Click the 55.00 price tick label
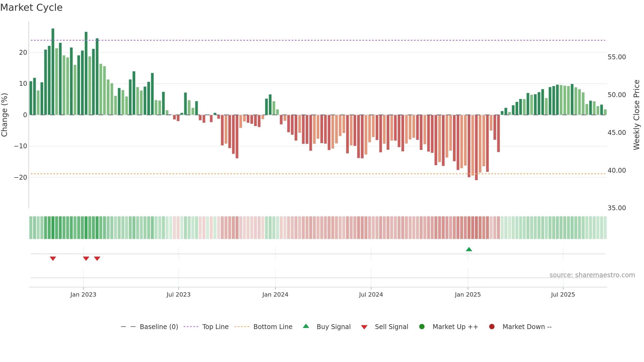 [617, 57]
